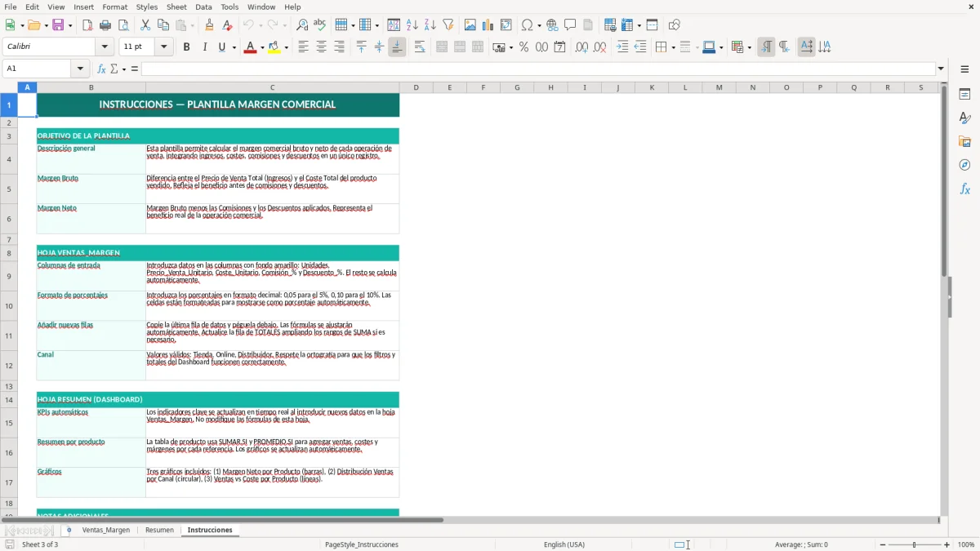The width and height of the screenshot is (980, 551).
Task: Click the Save document icon
Action: coord(58,25)
